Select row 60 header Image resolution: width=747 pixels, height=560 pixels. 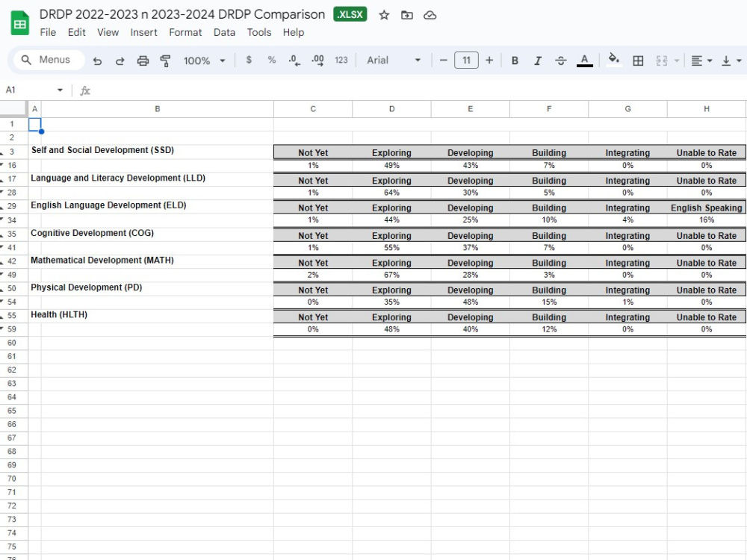pyautogui.click(x=13, y=343)
